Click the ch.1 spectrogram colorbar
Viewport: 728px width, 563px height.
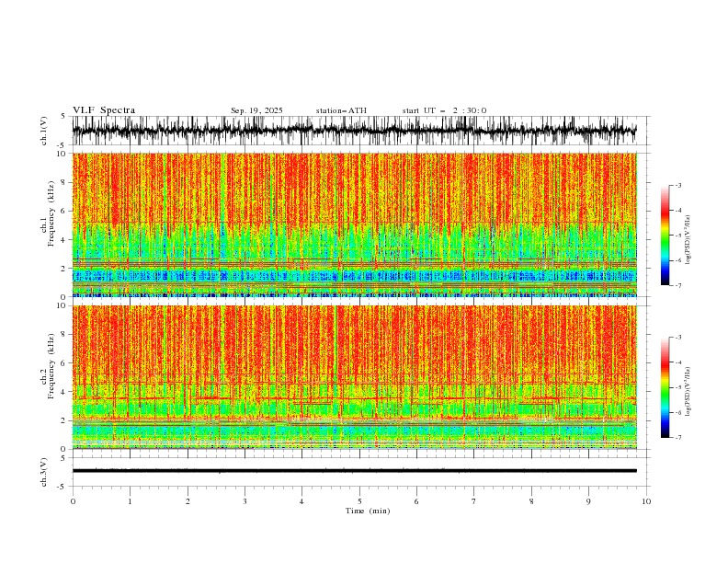[665, 236]
